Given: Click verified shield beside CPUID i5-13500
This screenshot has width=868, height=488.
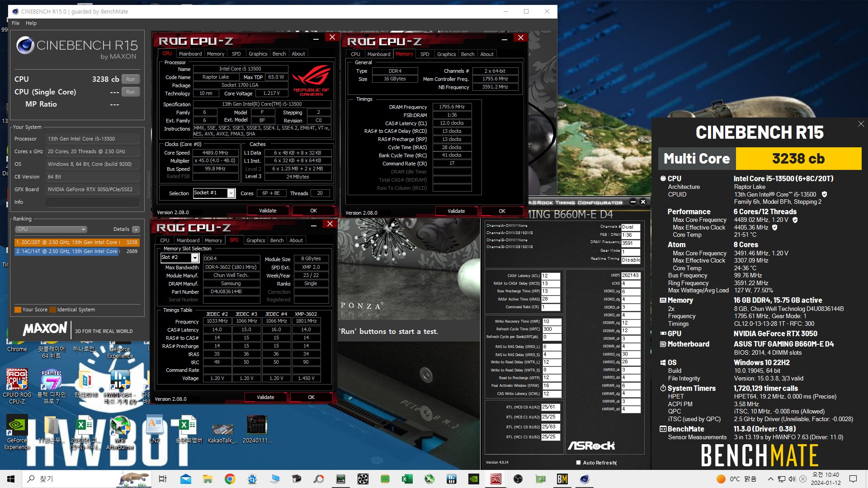Looking at the screenshot, I should coord(824,194).
